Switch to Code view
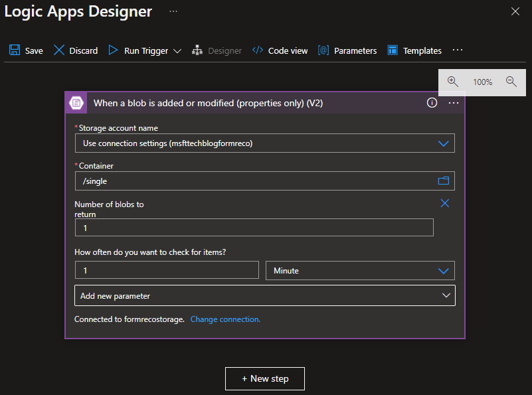 (x=280, y=50)
